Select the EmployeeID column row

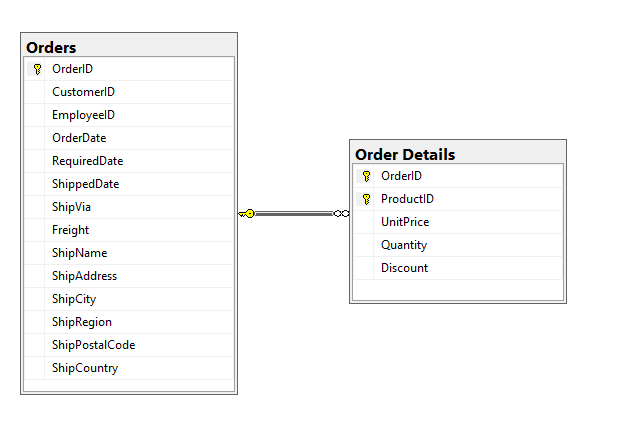pyautogui.click(x=129, y=115)
